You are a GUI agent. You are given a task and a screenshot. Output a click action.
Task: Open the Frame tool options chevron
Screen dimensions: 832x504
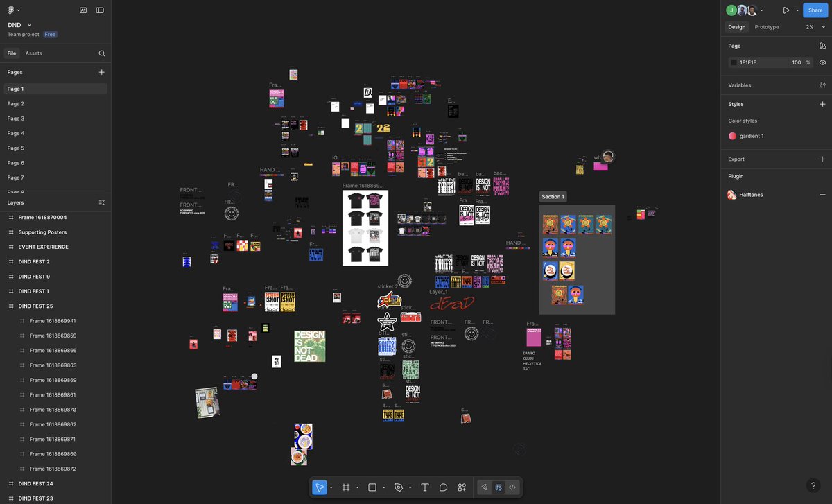(357, 487)
